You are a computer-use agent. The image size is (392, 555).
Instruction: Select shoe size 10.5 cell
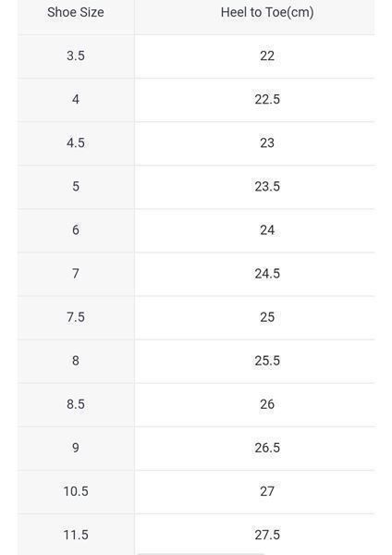[76, 491]
